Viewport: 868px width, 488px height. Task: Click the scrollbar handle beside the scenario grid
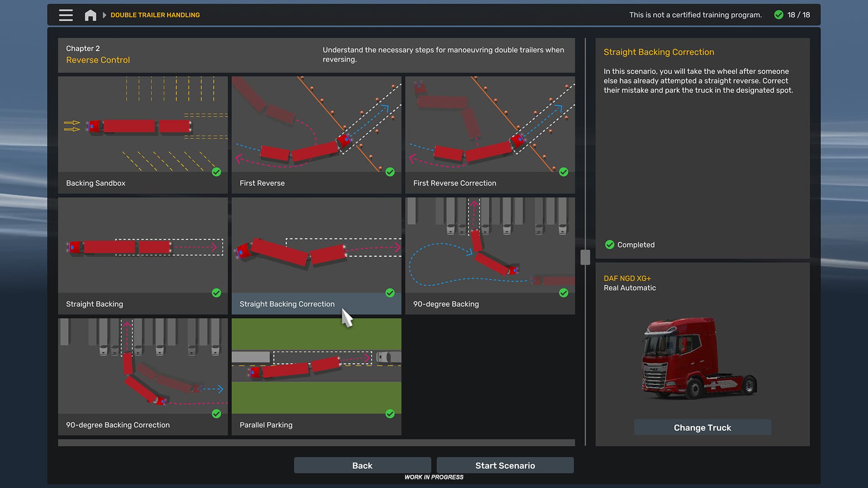(x=585, y=257)
